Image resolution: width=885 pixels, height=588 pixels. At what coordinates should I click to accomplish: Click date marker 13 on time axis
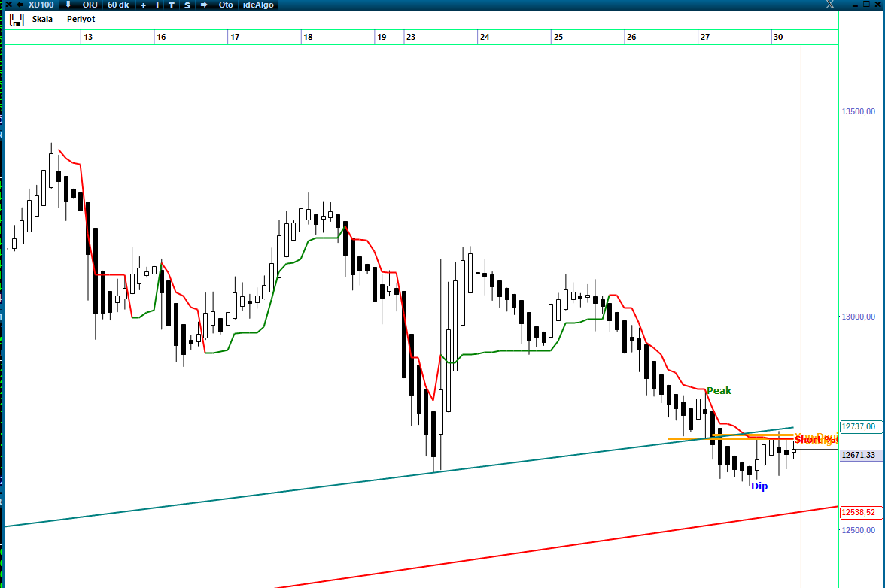88,37
